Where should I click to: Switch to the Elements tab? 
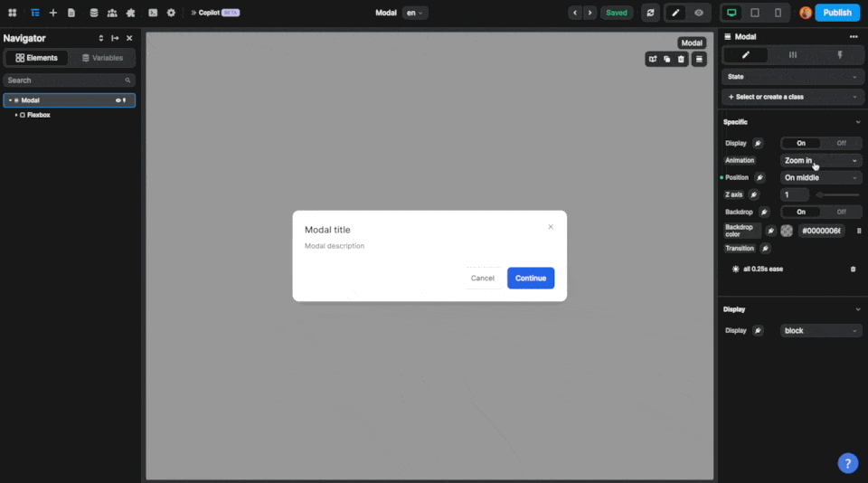(36, 58)
